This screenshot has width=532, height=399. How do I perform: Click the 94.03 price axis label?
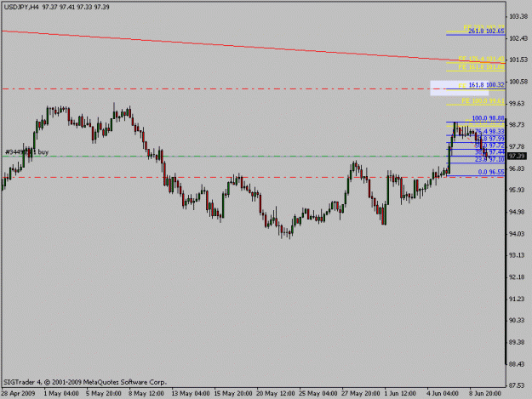click(x=518, y=234)
